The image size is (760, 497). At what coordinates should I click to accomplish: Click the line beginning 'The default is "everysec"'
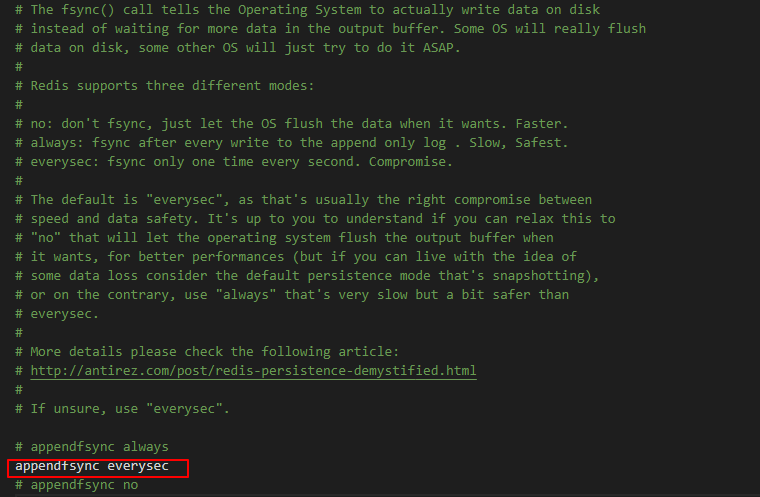click(303, 200)
